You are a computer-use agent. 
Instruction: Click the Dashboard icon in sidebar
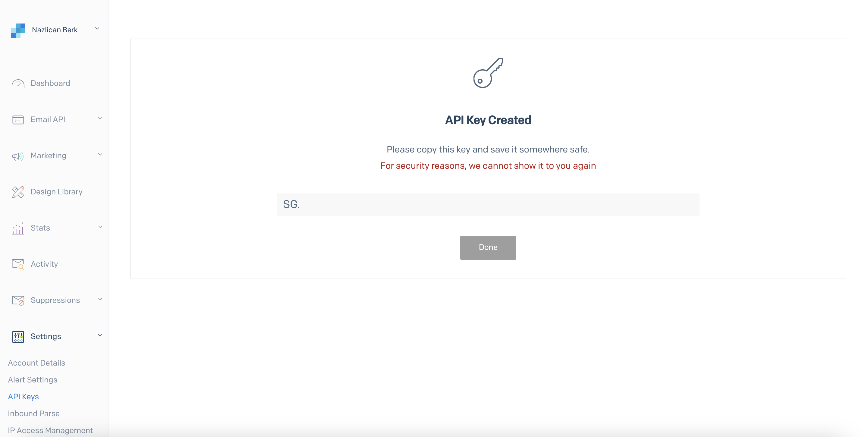pyautogui.click(x=18, y=83)
